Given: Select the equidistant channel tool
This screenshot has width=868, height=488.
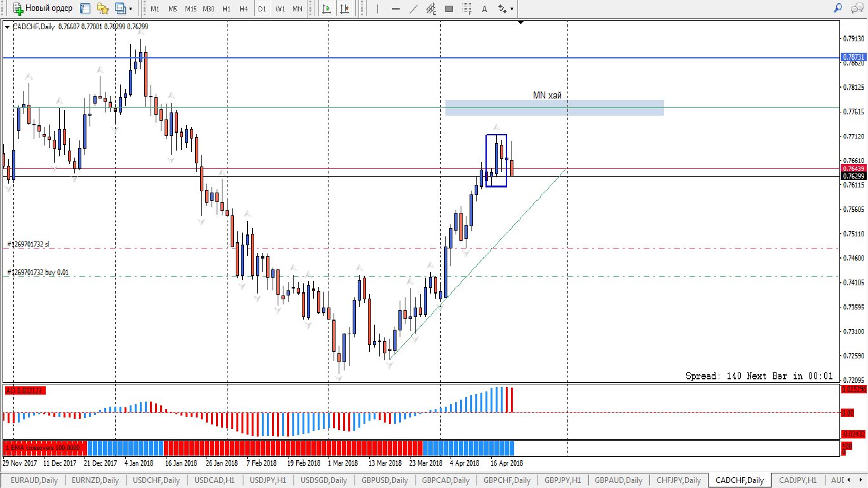Looking at the screenshot, I should 431,9.
